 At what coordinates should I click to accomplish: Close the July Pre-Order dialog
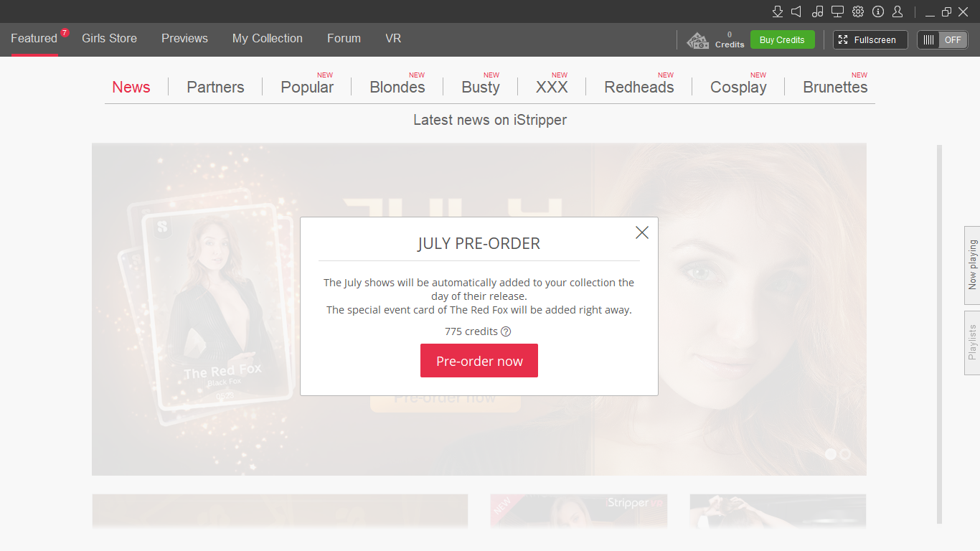641,232
